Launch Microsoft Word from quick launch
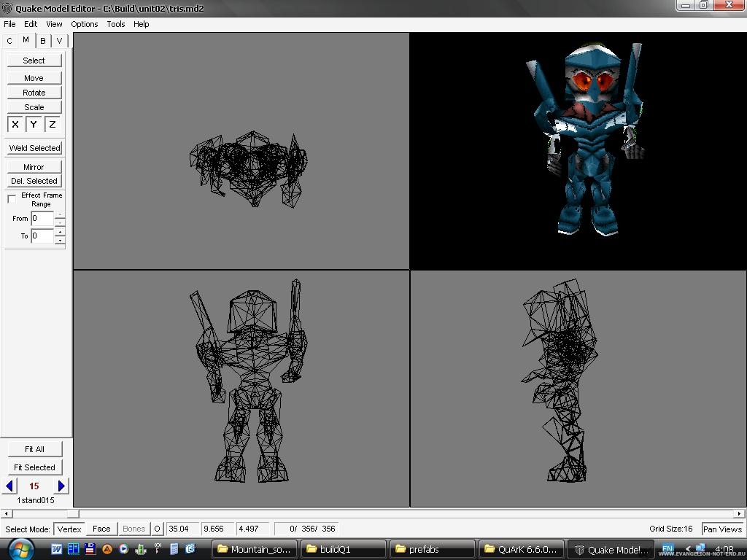 (57, 549)
